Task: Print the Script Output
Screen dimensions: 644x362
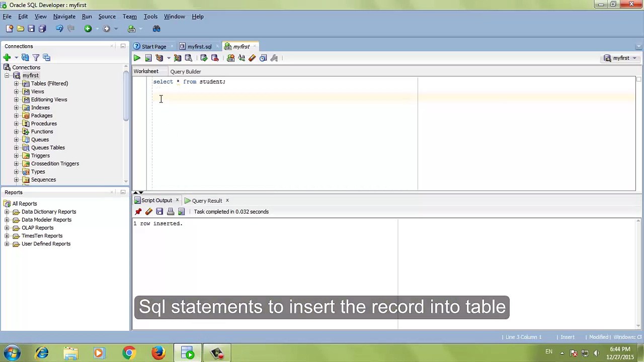Action: [171, 212]
